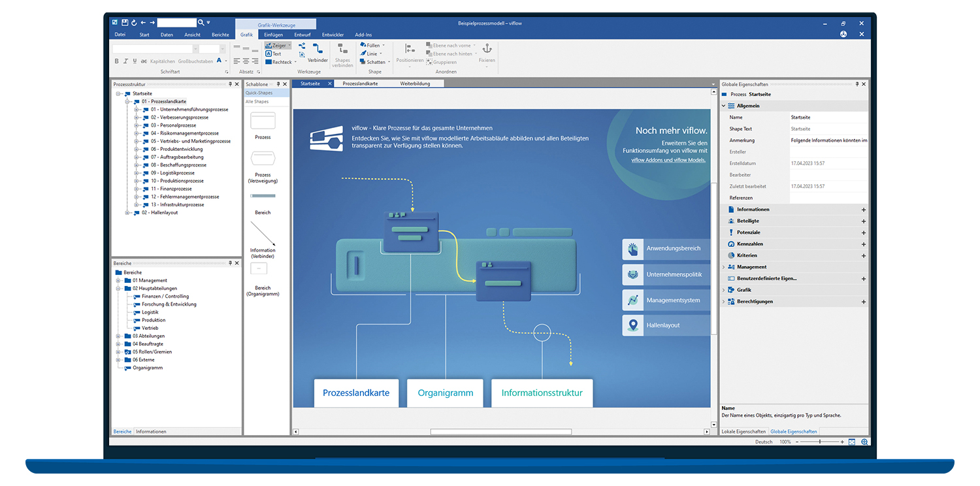980x486 pixels.
Task: Click the Gruppieren icon under Anordnen
Action: (x=429, y=61)
